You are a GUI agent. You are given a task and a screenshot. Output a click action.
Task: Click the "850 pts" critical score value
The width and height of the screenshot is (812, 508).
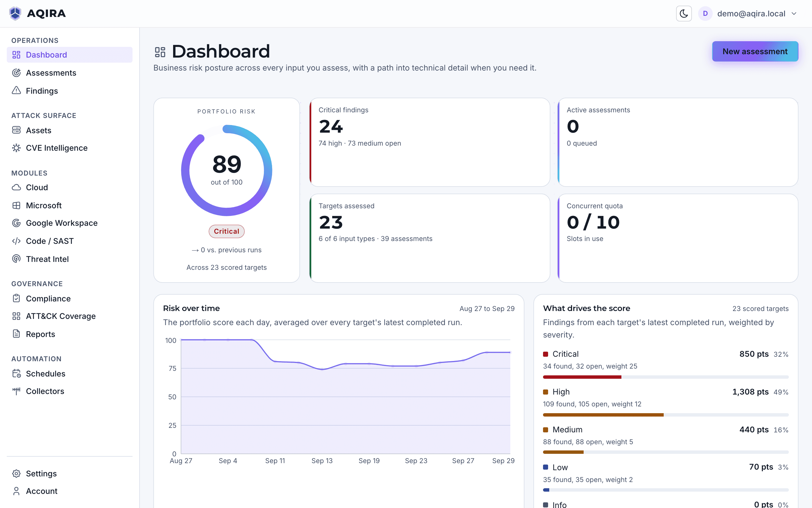pyautogui.click(x=754, y=354)
